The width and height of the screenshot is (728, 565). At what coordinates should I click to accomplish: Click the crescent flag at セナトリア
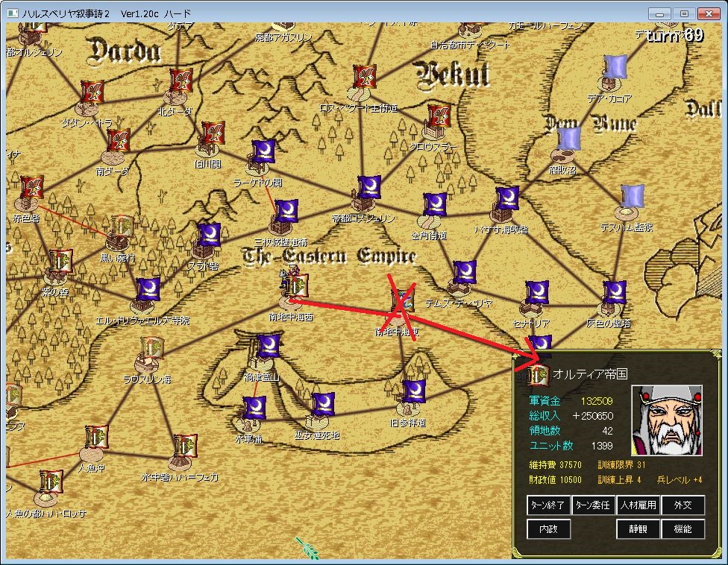point(538,291)
